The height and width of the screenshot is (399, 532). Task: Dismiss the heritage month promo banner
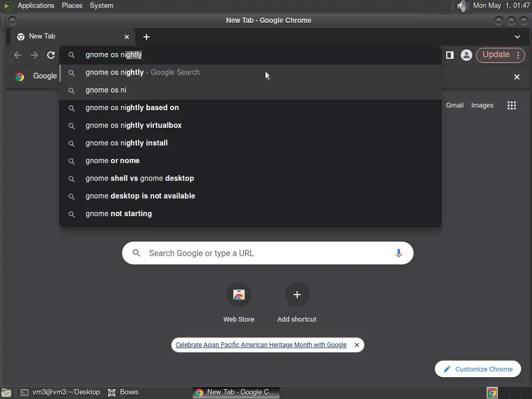(356, 345)
